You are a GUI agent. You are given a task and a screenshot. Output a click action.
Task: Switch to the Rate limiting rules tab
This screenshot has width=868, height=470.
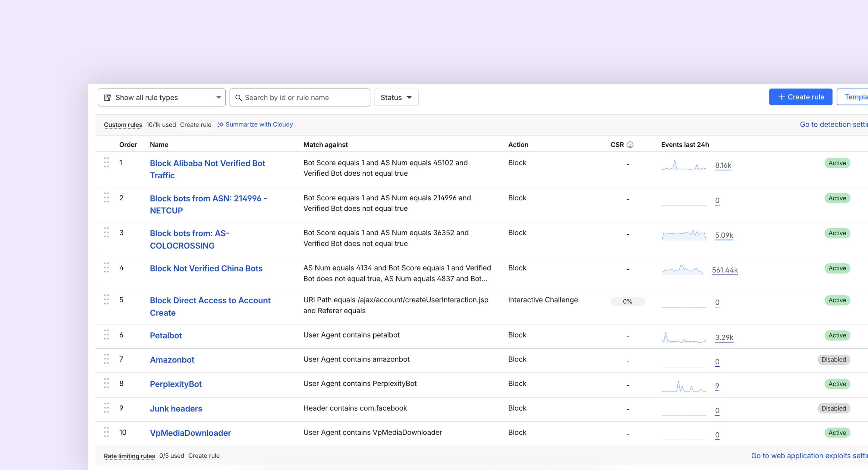(129, 456)
